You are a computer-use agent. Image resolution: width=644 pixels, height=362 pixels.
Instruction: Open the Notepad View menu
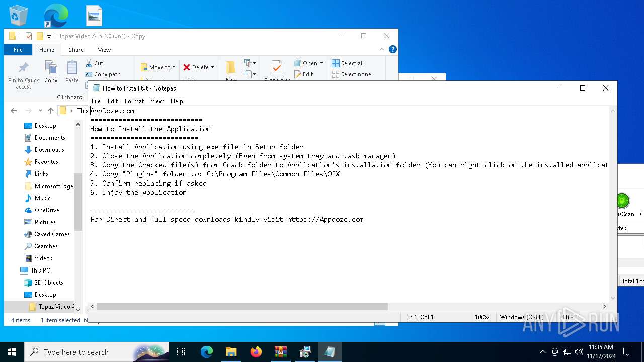pyautogui.click(x=157, y=101)
